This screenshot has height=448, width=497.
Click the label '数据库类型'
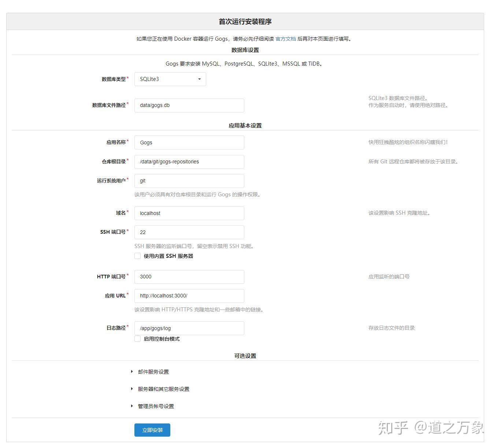click(114, 79)
